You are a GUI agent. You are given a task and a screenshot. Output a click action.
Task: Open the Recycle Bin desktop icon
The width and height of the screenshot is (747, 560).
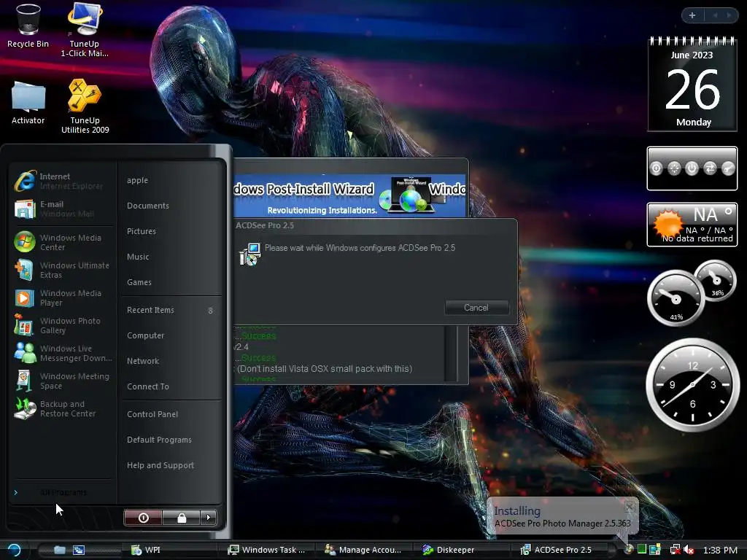point(28,26)
